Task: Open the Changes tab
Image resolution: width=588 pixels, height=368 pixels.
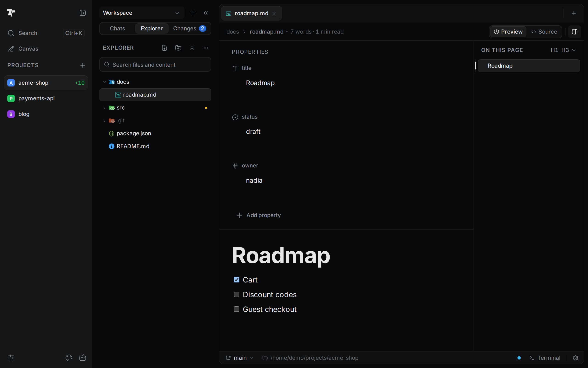Action: (x=189, y=29)
